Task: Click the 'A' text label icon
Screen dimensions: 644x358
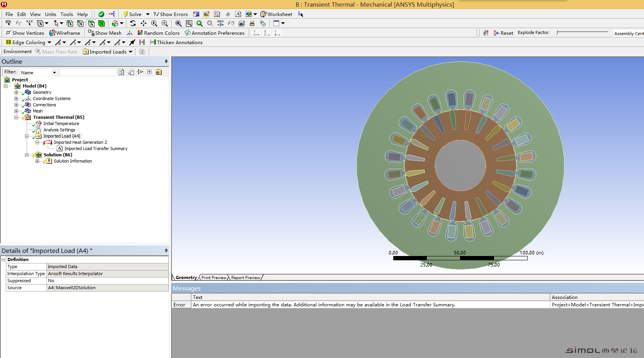Action: (x=238, y=14)
